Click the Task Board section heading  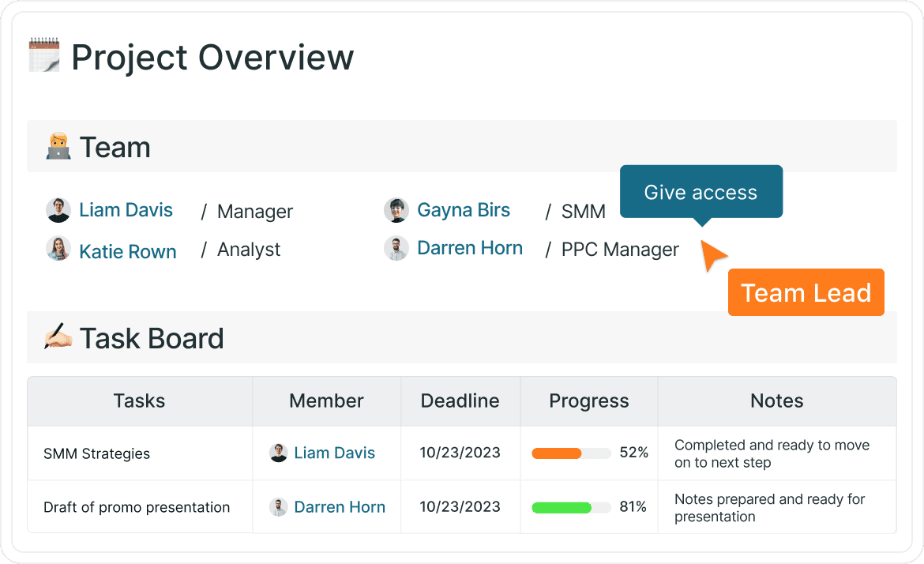click(x=152, y=338)
